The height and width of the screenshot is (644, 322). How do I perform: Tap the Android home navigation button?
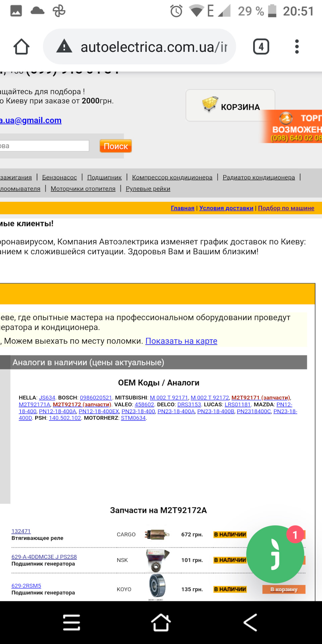tap(161, 623)
